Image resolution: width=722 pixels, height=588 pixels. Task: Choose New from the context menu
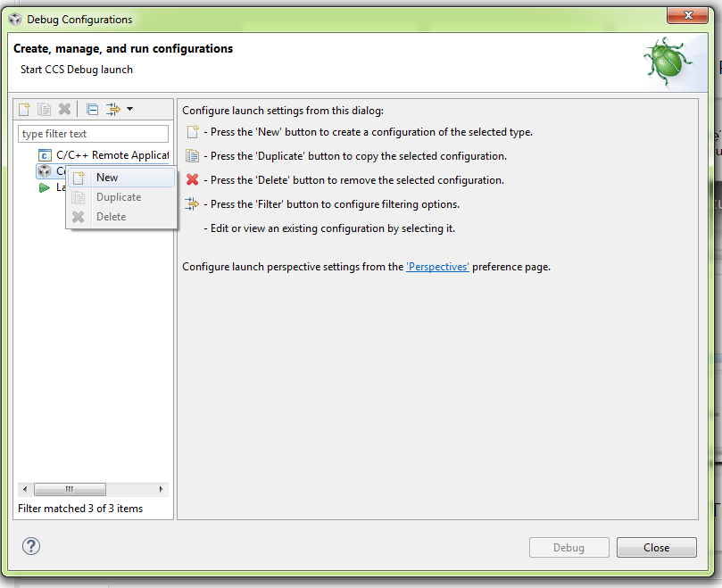(121, 178)
